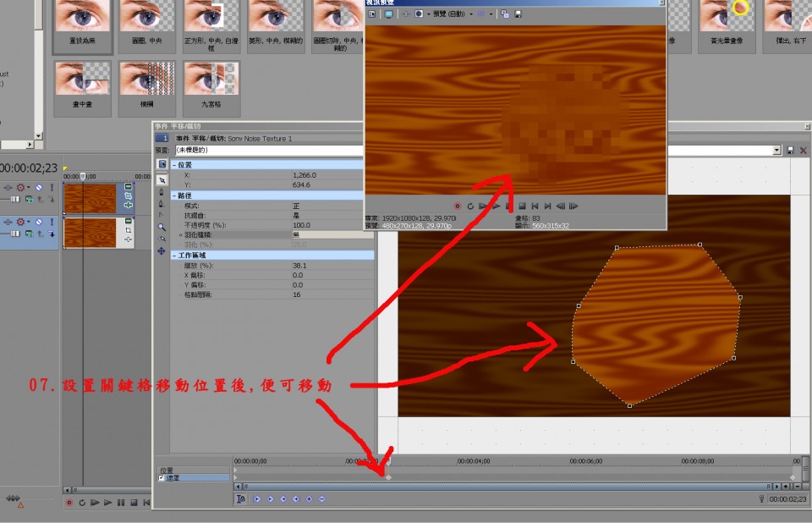Go to end in the preview window
This screenshot has height=523, width=812.
coord(548,206)
